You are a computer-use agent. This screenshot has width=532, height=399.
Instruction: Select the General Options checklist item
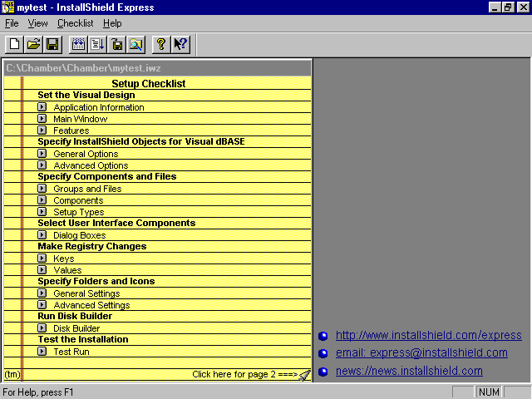point(86,154)
